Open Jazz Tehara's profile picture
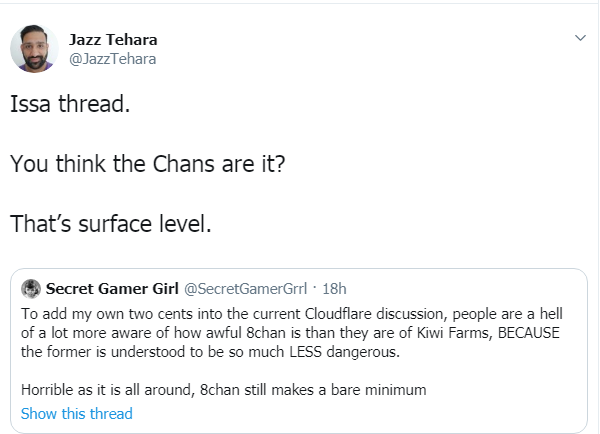This screenshot has width=600, height=434. [x=34, y=49]
